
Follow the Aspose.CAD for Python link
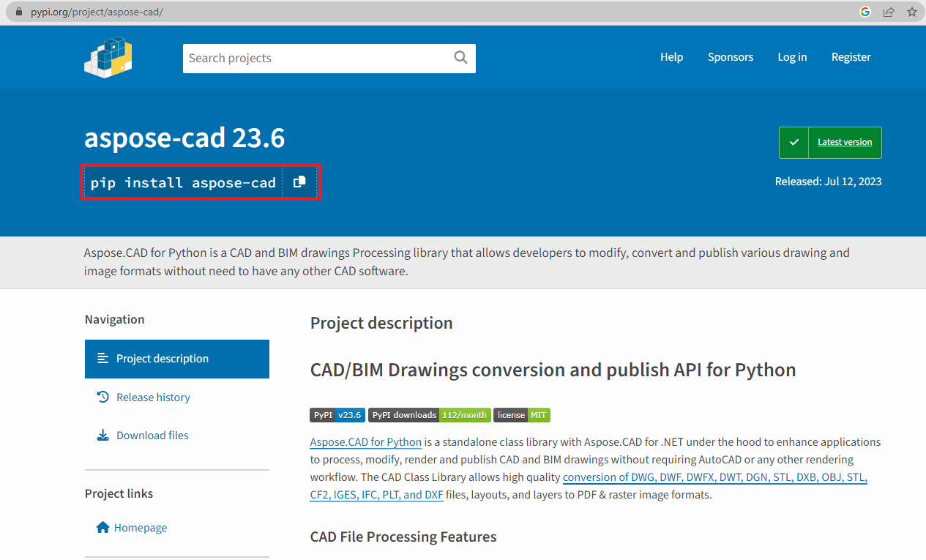(x=365, y=441)
